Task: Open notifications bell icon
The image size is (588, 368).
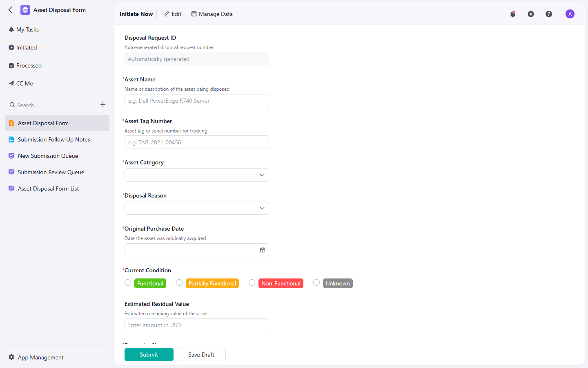Action: 513,14
